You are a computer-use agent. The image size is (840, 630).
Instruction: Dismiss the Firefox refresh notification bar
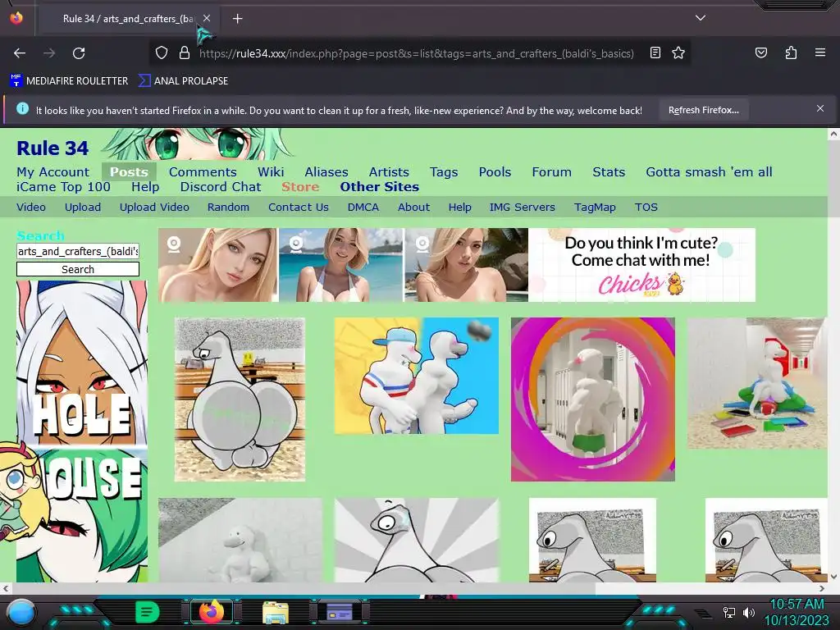820,109
